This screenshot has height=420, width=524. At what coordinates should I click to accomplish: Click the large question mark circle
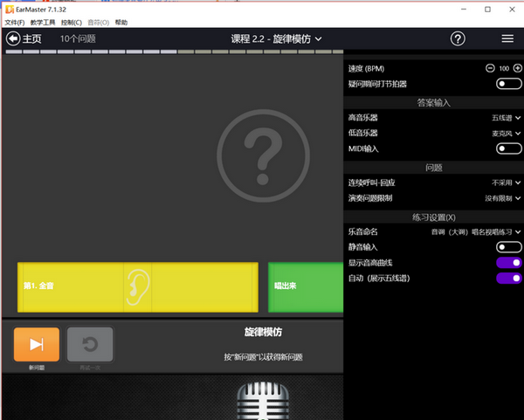tap(263, 155)
